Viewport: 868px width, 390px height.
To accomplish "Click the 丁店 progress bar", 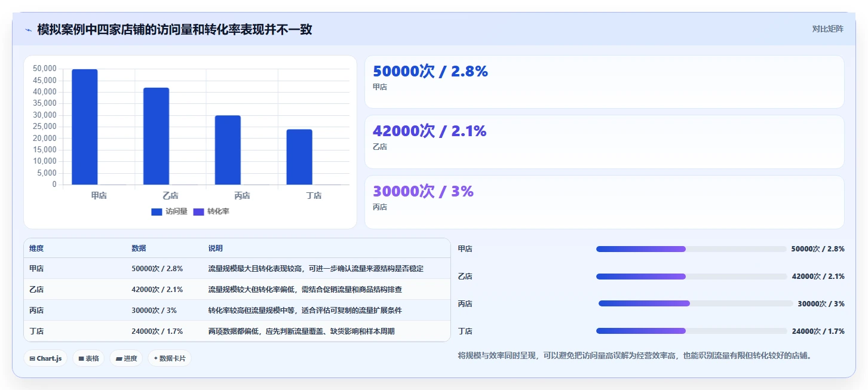I will point(691,331).
